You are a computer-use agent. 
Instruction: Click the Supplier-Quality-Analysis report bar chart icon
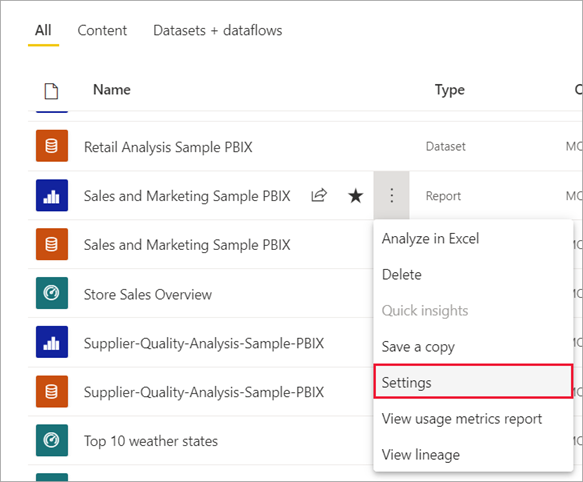(x=52, y=342)
